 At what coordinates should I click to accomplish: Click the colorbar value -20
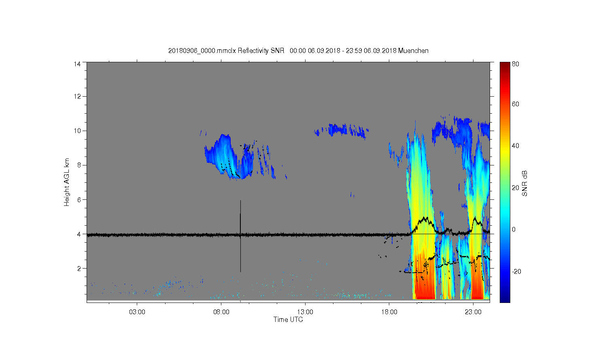tap(517, 271)
